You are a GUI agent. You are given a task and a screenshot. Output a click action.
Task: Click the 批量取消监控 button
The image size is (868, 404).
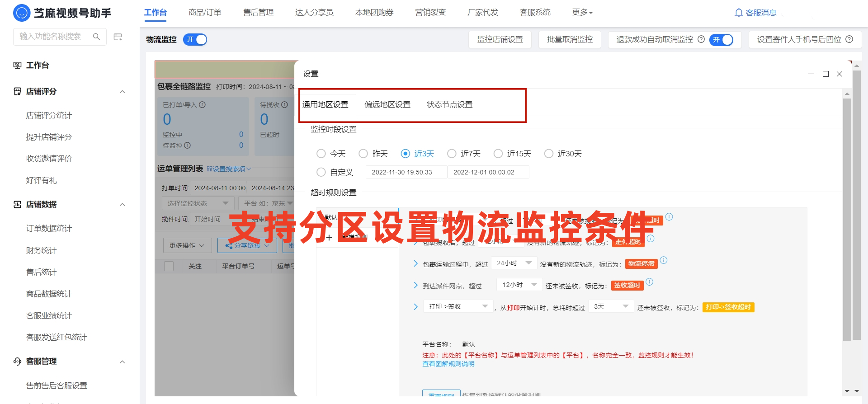pyautogui.click(x=570, y=39)
